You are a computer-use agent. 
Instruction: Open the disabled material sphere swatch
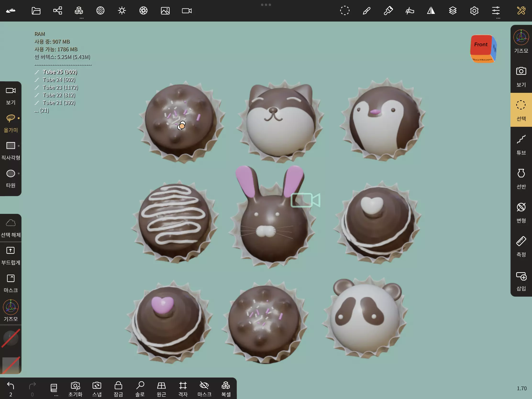coord(11,338)
